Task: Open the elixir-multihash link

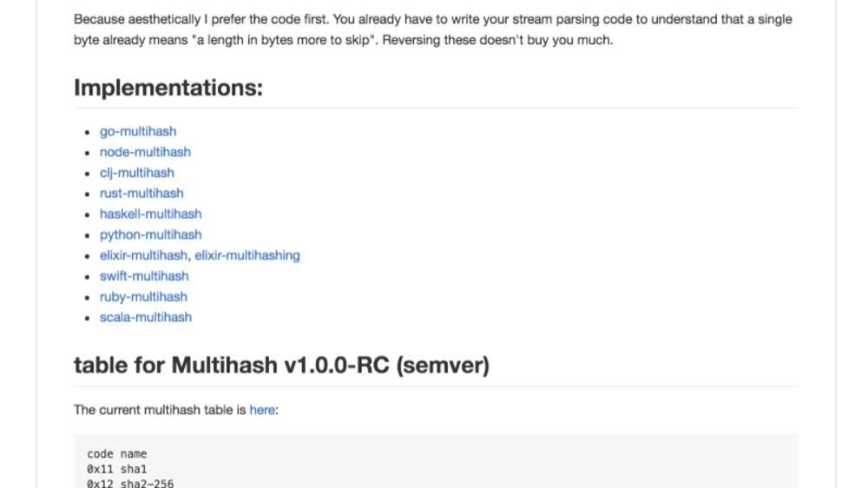Action: pyautogui.click(x=143, y=255)
